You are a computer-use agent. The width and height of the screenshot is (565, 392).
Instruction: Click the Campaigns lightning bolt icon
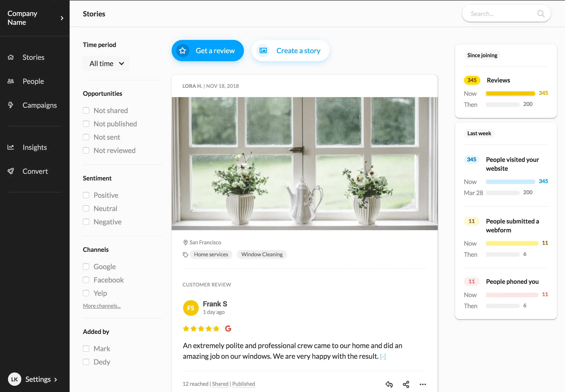coord(11,105)
